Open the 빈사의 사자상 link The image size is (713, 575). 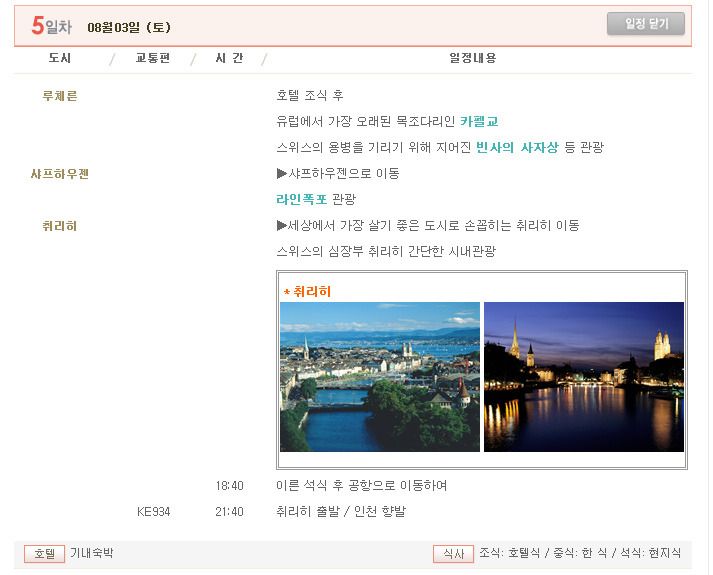[x=517, y=147]
